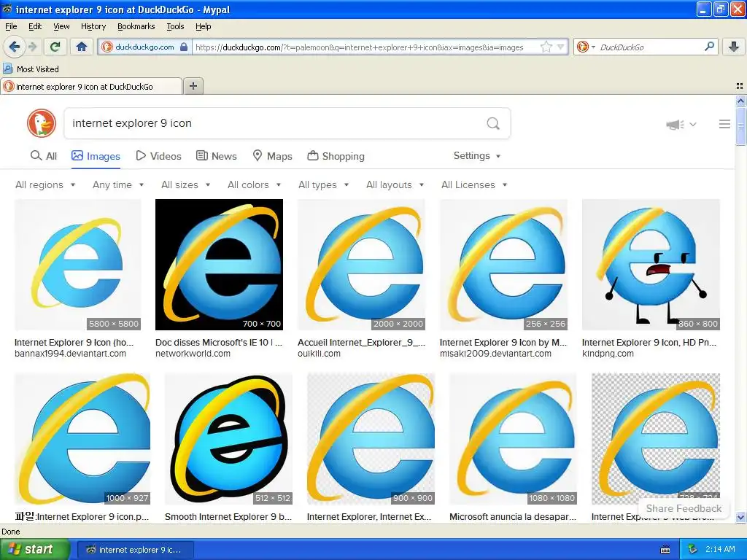Image resolution: width=747 pixels, height=560 pixels.
Task: Open the 1080 × 1080 Microsoft anuncia thumbnail
Action: (513, 439)
